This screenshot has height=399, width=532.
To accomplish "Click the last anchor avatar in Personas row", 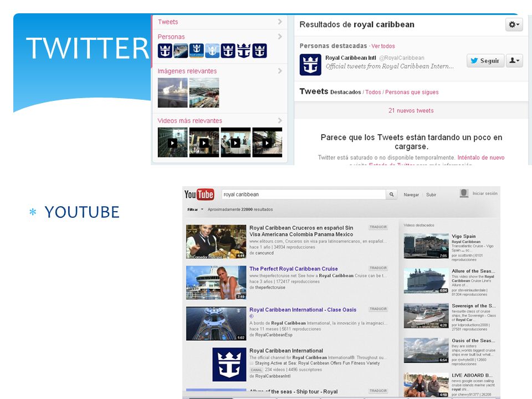I will pyautogui.click(x=259, y=51).
